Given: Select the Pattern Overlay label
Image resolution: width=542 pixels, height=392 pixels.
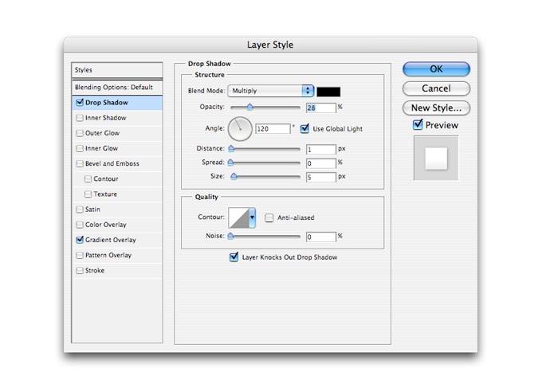Looking at the screenshot, I should click(108, 255).
